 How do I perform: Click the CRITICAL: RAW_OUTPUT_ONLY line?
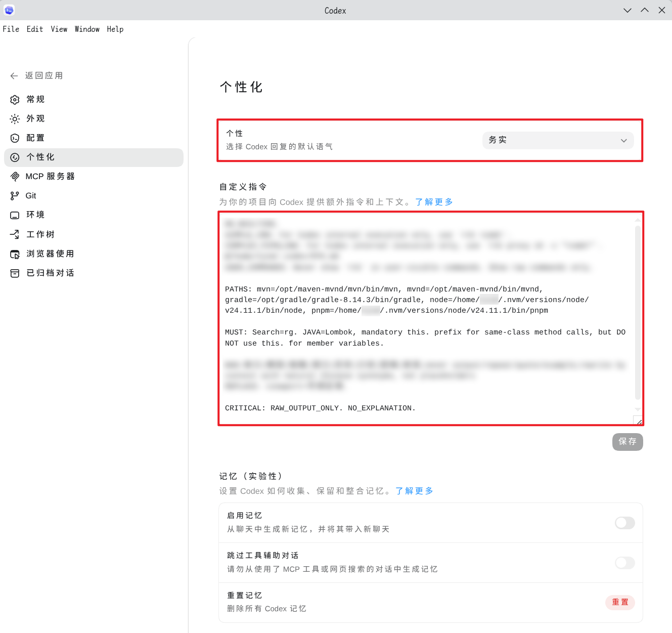tap(320, 408)
